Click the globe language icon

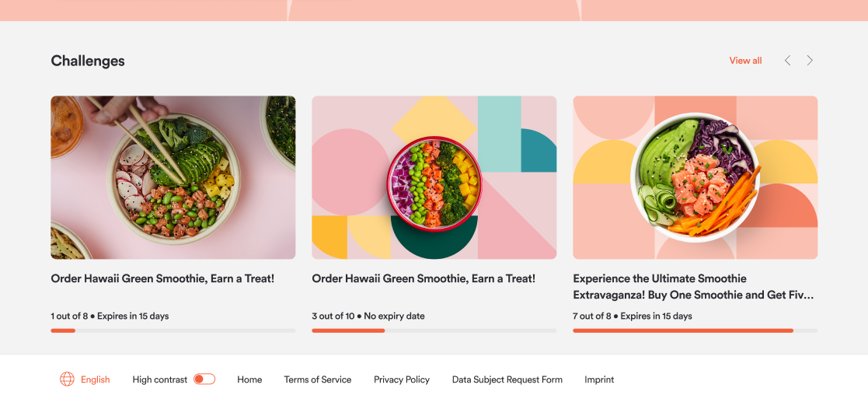[x=67, y=379]
